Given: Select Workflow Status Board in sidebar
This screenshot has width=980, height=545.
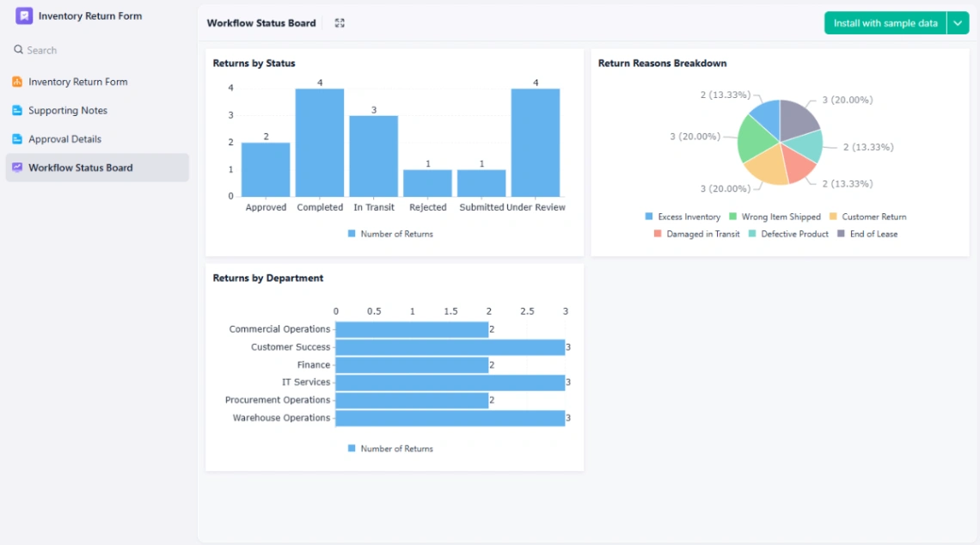Looking at the screenshot, I should (97, 168).
